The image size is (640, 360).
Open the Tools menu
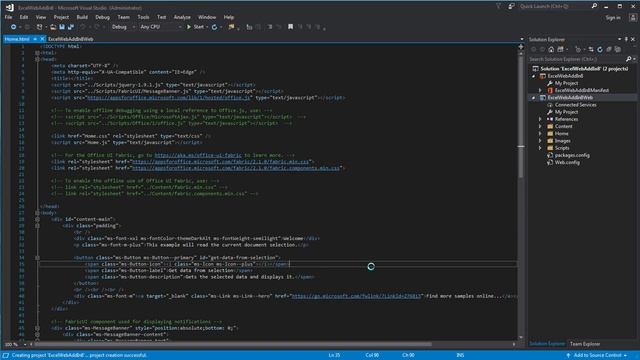(143, 17)
